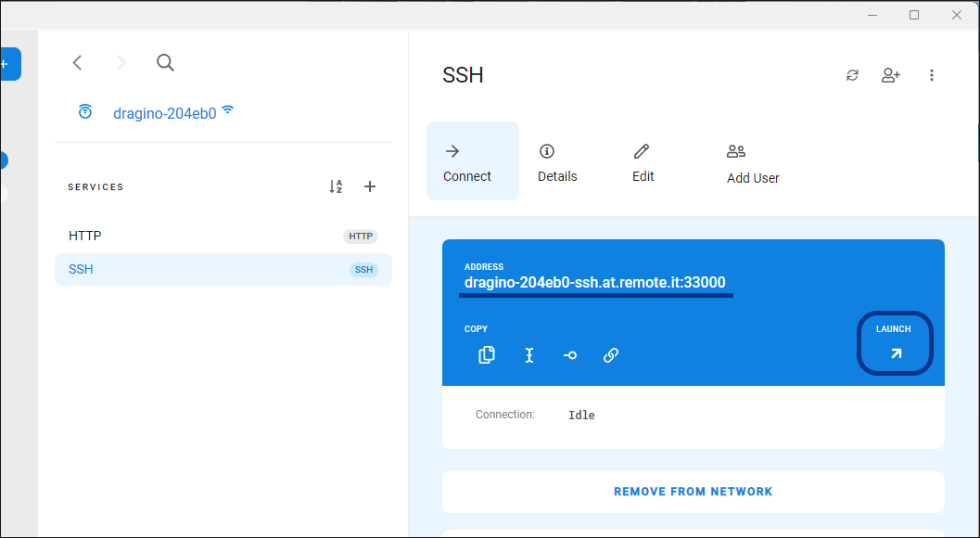
Task: Refresh the SSH service with refresh icon
Action: (x=852, y=75)
